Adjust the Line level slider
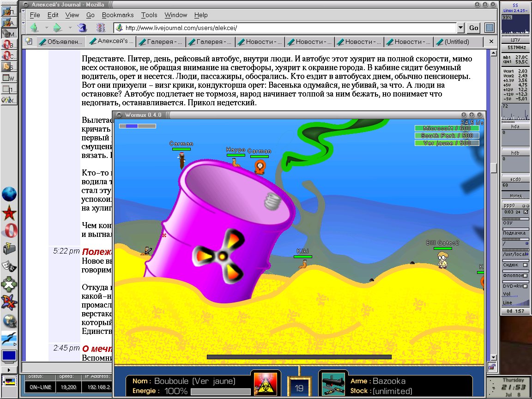Viewport: 532px width, 399px height. tap(515, 303)
